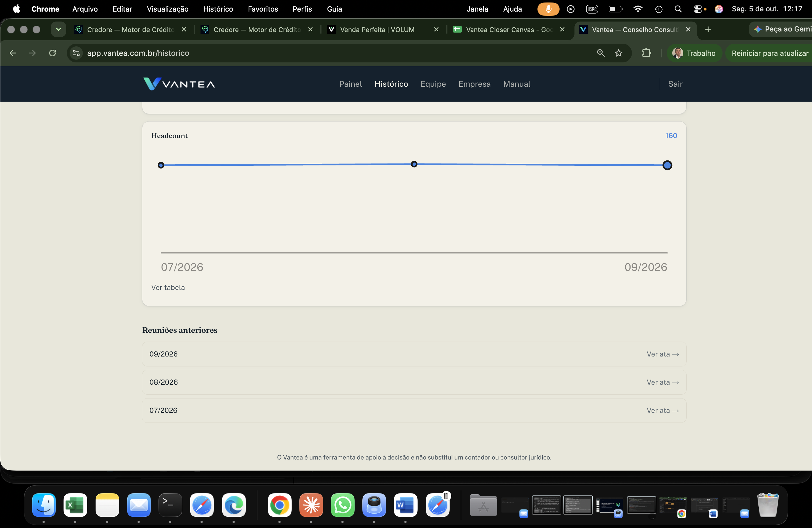Open a new tab with the plus icon
Viewport: 812px width, 528px height.
(708, 30)
